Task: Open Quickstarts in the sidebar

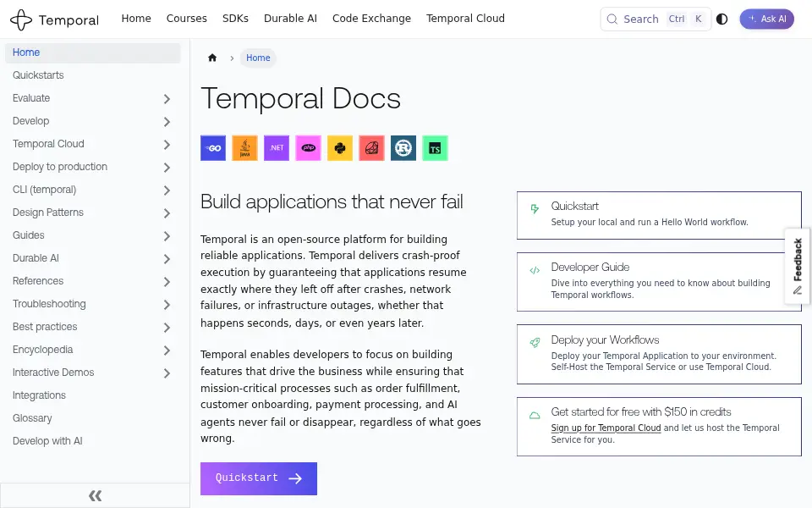Action: (x=38, y=75)
